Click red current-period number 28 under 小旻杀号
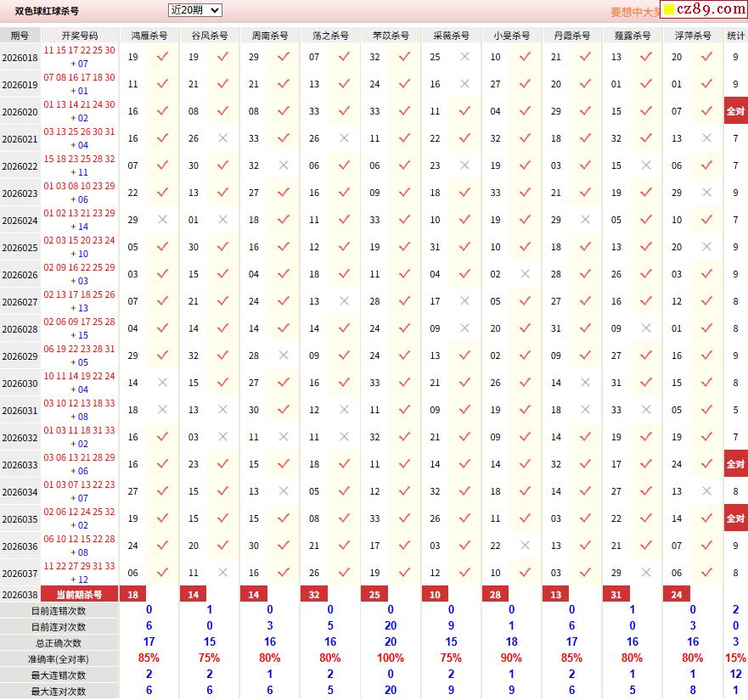748x700 pixels. (x=495, y=595)
